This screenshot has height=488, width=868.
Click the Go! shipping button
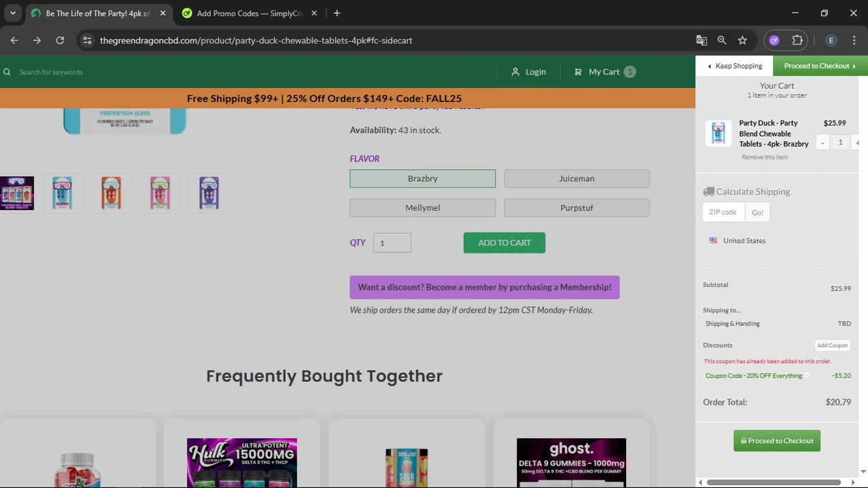(757, 212)
